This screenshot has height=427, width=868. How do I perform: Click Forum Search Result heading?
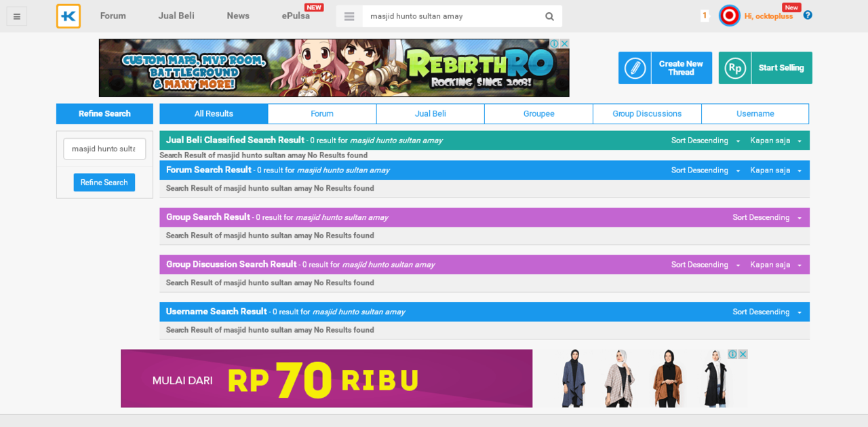pyautogui.click(x=209, y=170)
